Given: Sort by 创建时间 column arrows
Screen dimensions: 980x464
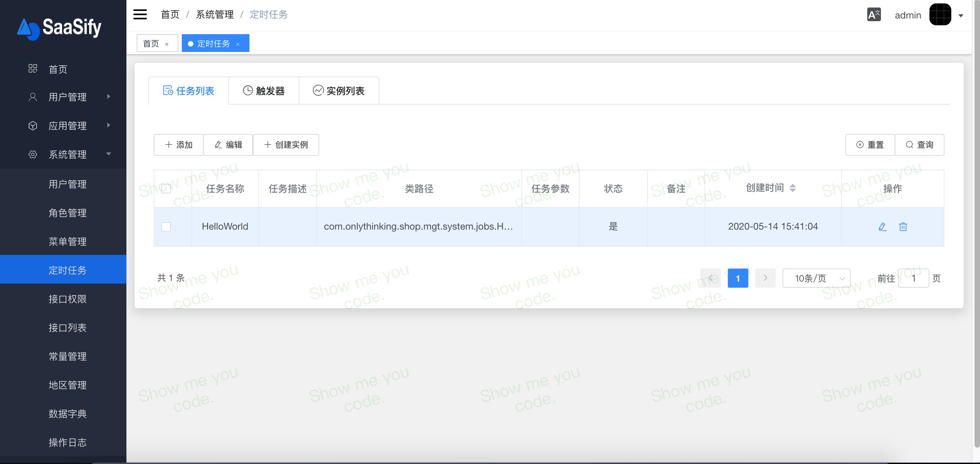Looking at the screenshot, I should (793, 188).
